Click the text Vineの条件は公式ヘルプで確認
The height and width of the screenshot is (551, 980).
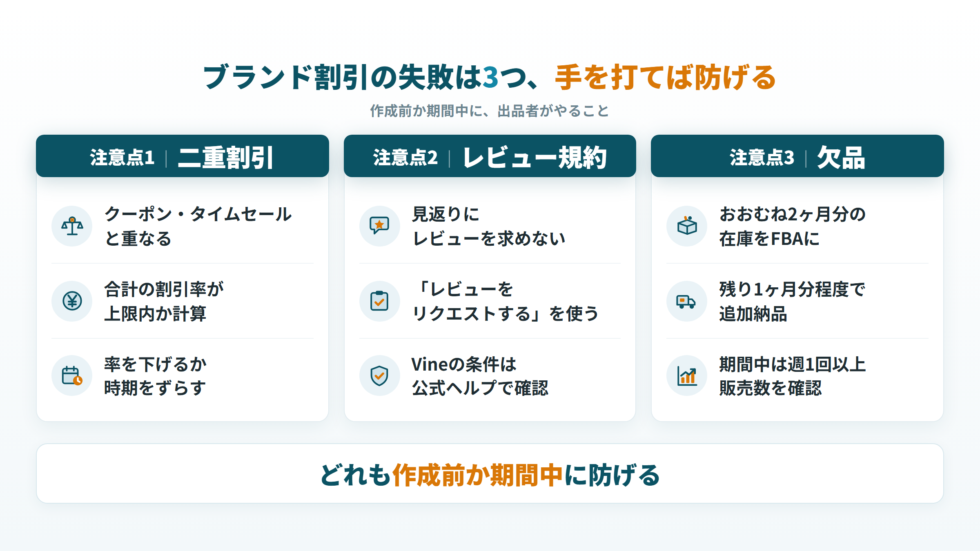click(480, 375)
